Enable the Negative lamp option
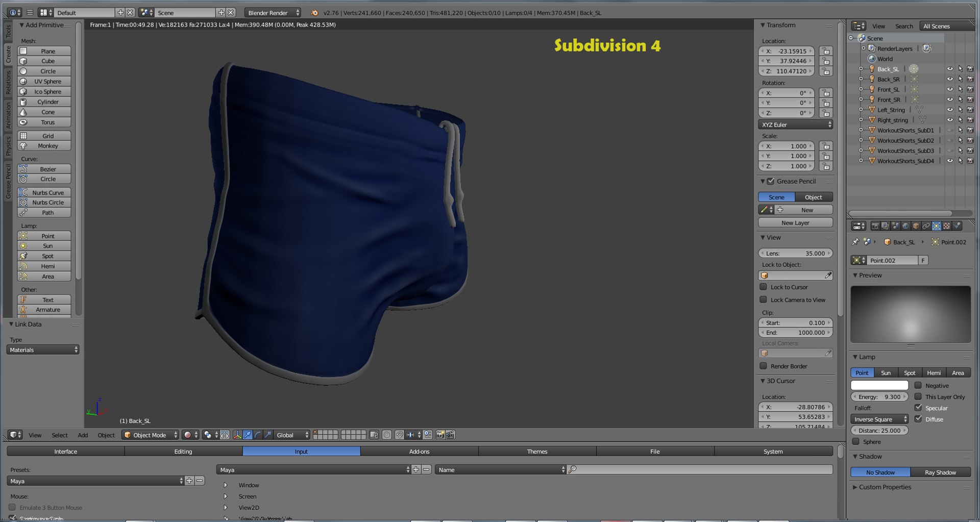Screen dimensions: 980x522 click(x=918, y=385)
